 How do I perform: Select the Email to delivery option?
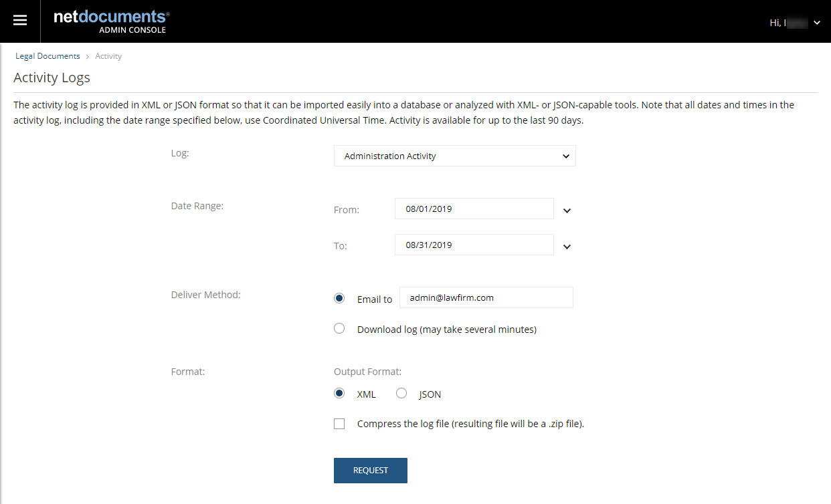[339, 298]
